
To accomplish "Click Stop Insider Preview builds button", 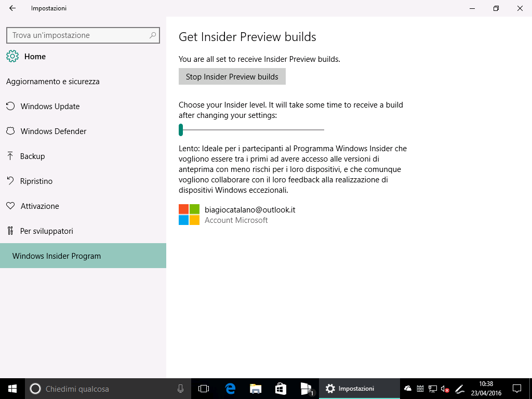I will [232, 77].
